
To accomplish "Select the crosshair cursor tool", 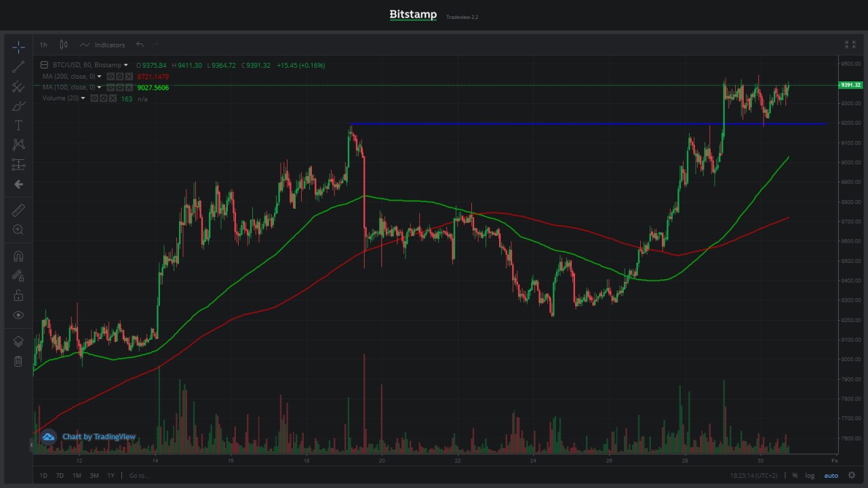I will [18, 47].
